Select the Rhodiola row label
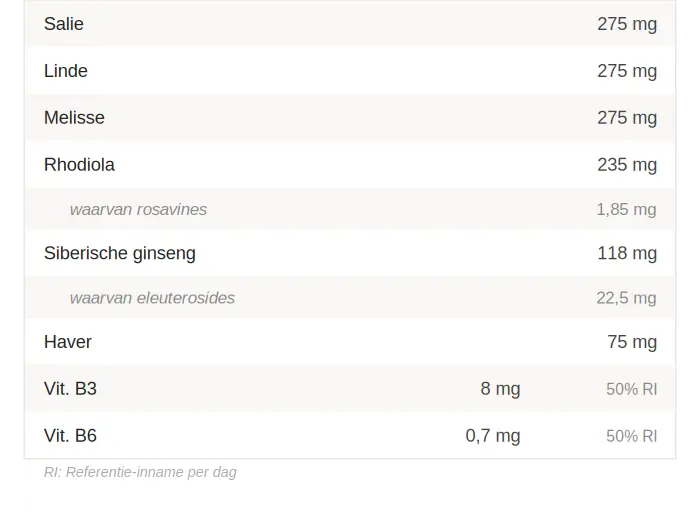This screenshot has height=516, width=700. pos(79,165)
